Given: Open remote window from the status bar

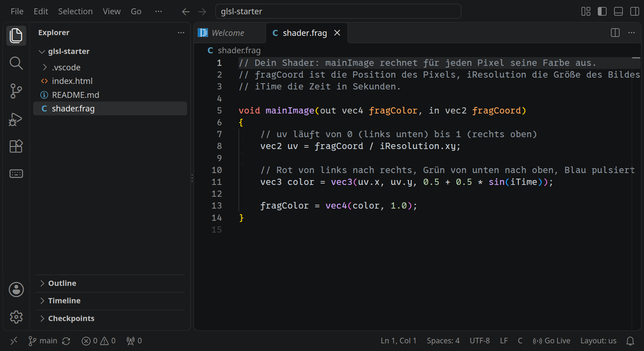Looking at the screenshot, I should pyautogui.click(x=14, y=341).
